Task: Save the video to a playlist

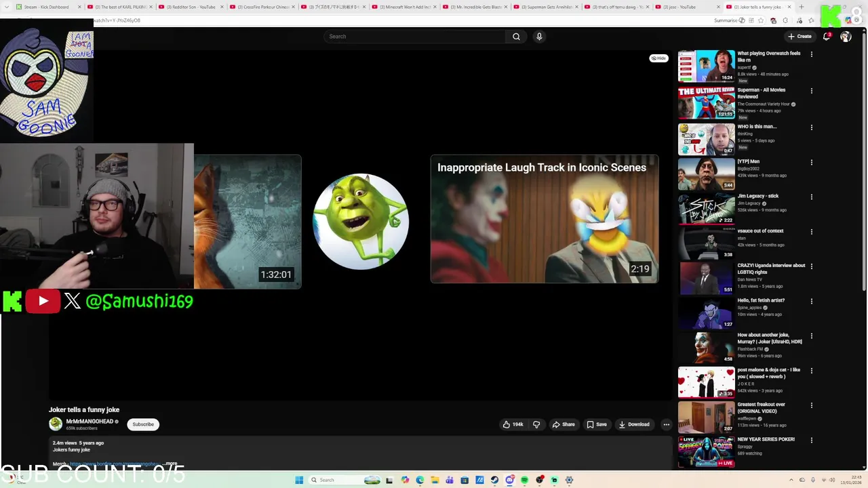Action: (x=597, y=424)
